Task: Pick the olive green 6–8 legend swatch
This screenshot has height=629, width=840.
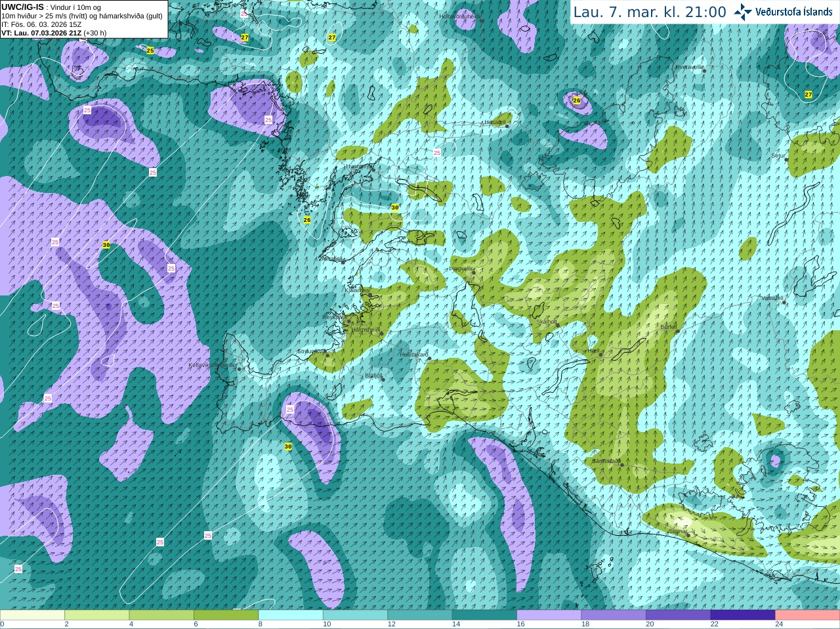Action: pos(226,615)
